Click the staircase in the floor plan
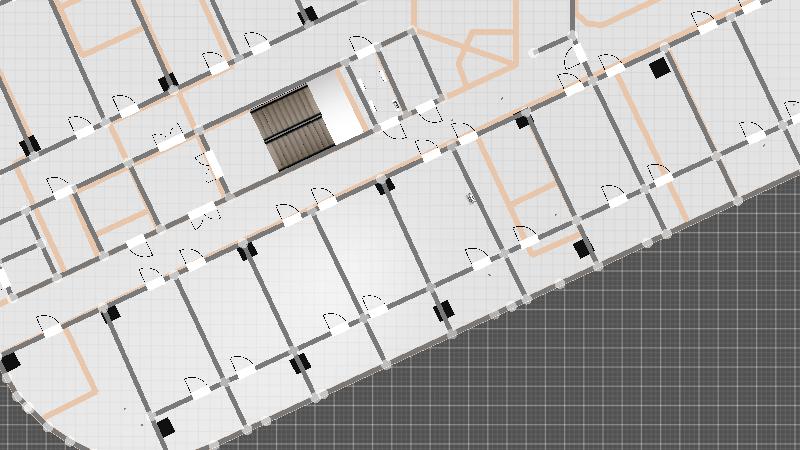 point(292,127)
